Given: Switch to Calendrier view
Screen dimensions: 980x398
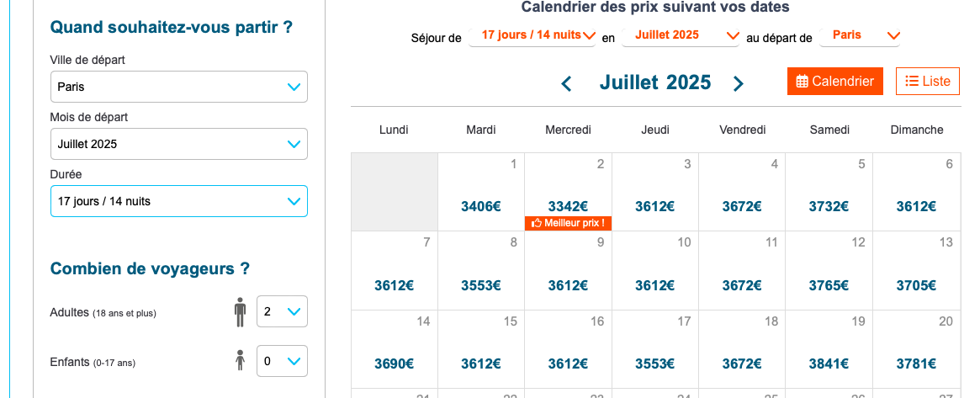Looking at the screenshot, I should click(835, 82).
